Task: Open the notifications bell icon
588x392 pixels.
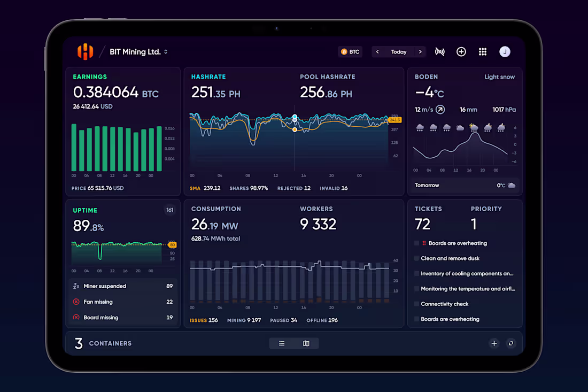Action: pos(439,51)
